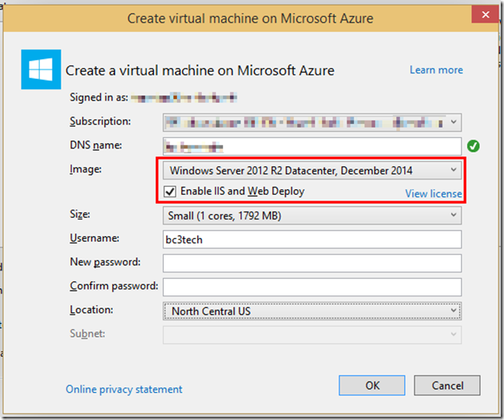This screenshot has width=504, height=420.
Task: Click the Windows logo icon
Action: click(x=41, y=69)
